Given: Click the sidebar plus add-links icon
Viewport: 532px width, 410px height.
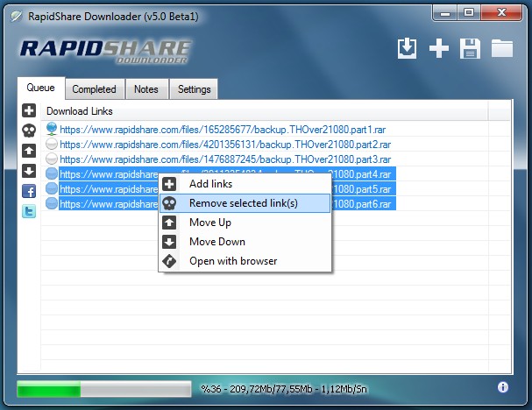Looking at the screenshot, I should pos(29,110).
